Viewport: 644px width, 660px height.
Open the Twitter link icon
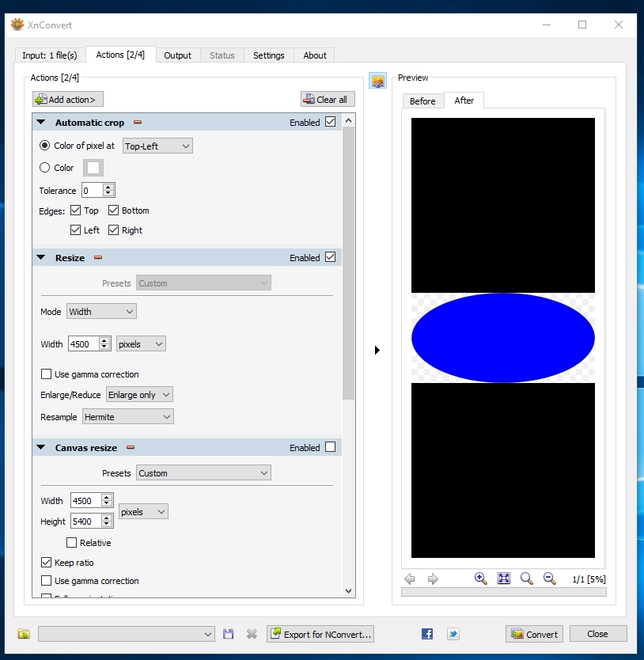(453, 634)
